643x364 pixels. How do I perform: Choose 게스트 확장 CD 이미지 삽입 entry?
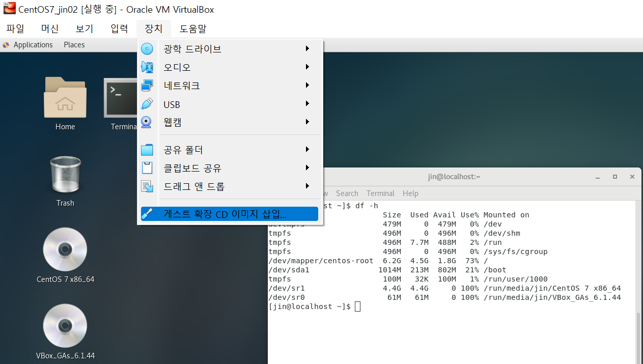[x=230, y=214]
